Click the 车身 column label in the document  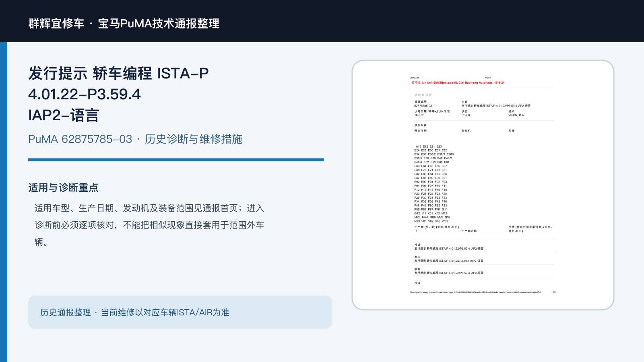[511, 131]
